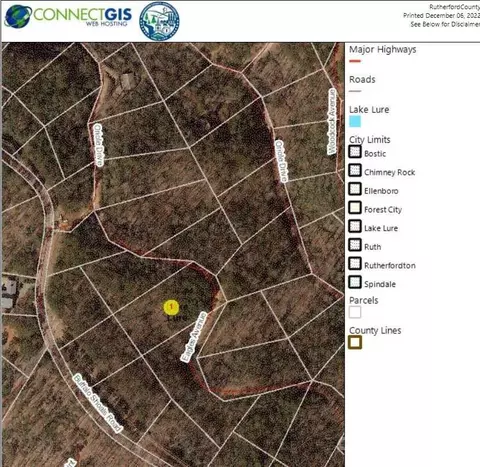Click the Ellenboro legend symbol box
Screen dimensions: 480x467
(355, 189)
